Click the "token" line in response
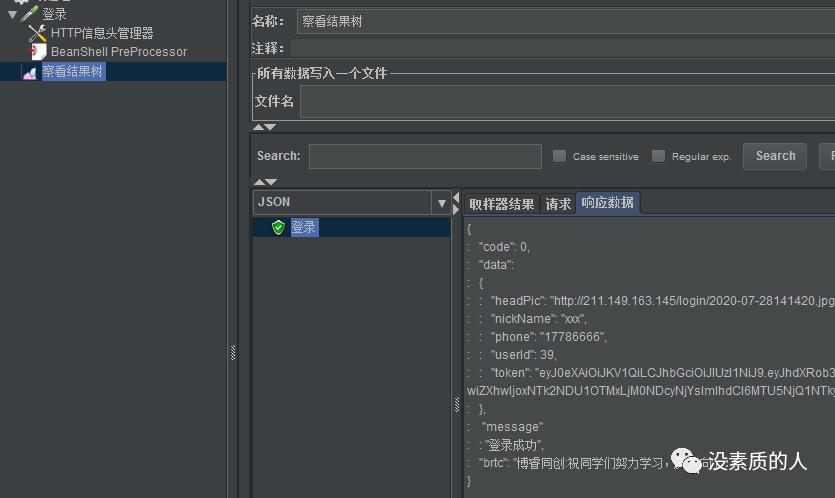Screen dimensions: 835x498 [662, 373]
